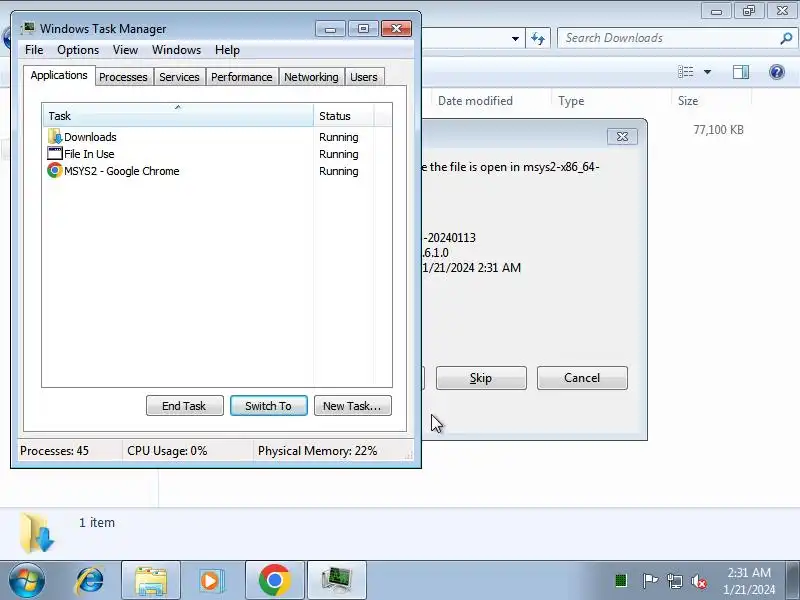The height and width of the screenshot is (600, 800).
Task: Click Cancel in the File In Use dialog
Action: tap(582, 378)
